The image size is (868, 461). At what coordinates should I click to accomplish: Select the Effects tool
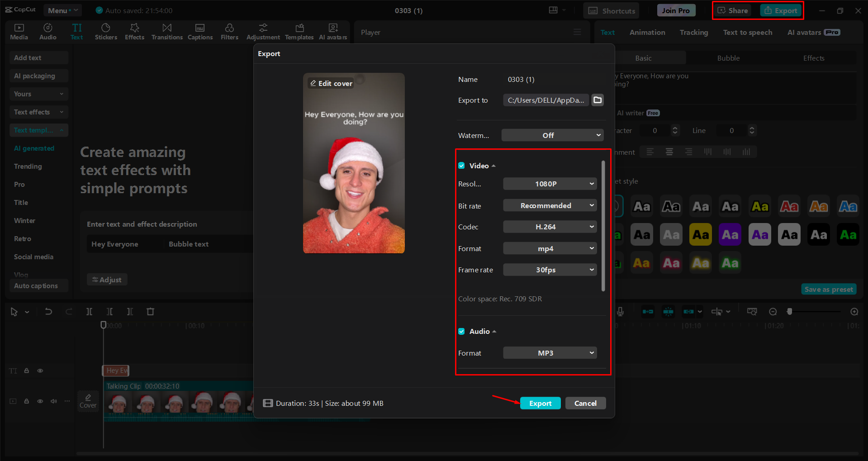pos(134,31)
